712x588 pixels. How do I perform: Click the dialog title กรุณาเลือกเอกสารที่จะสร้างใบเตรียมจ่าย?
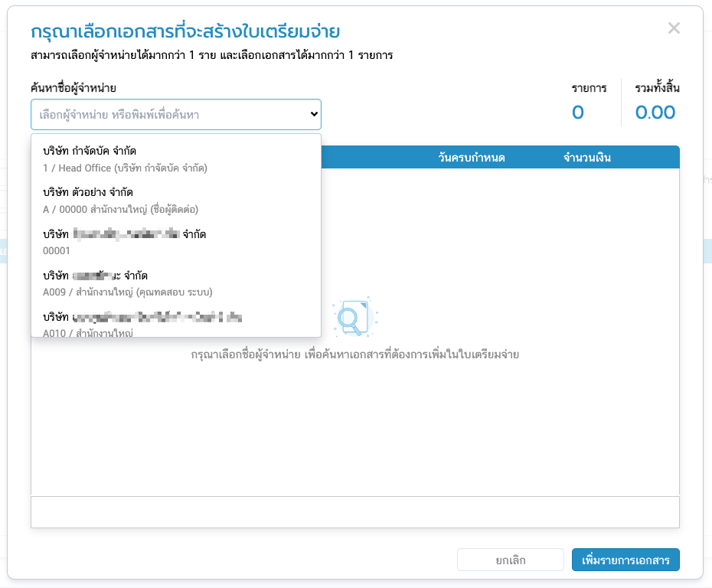(x=185, y=31)
